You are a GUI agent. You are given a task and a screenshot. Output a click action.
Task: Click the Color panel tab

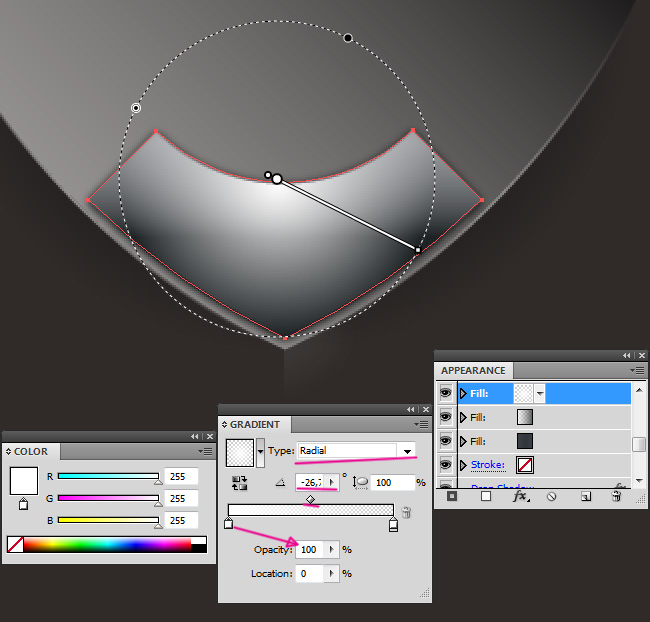[30, 451]
